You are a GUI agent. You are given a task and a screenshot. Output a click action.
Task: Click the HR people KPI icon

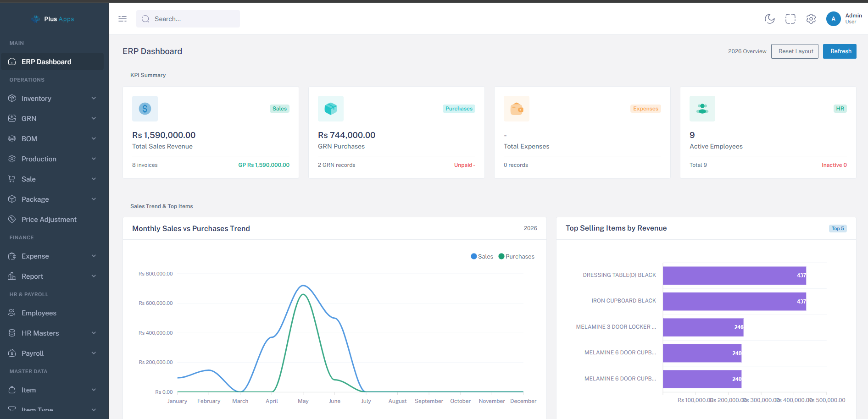point(702,109)
